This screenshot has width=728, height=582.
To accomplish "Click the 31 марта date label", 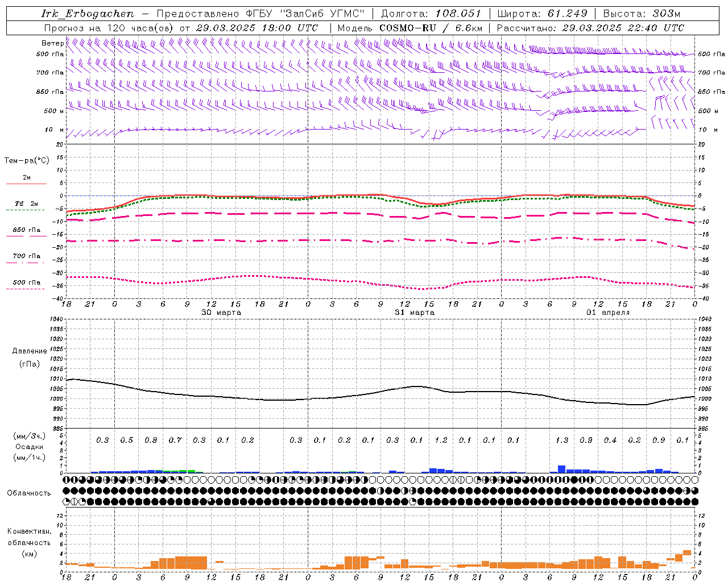I will click(x=415, y=312).
